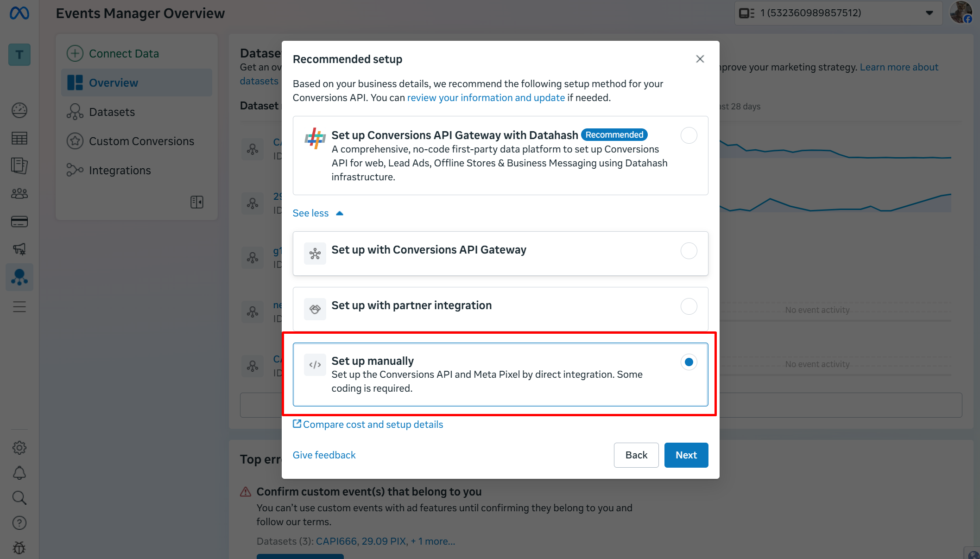Close the Recommended setup dialog
Image resolution: width=980 pixels, height=559 pixels.
tap(700, 59)
